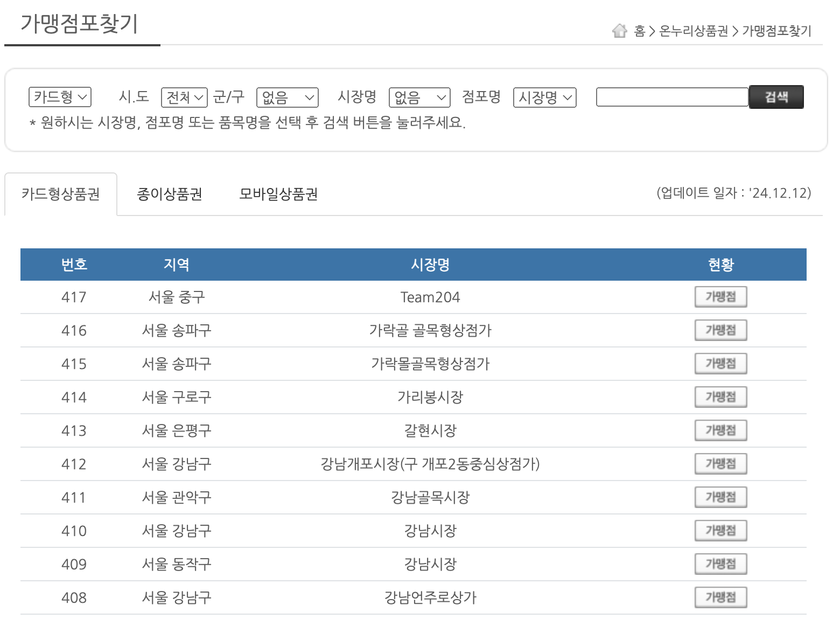Click the 검색 search button
Viewport: 840px width, 626px height.
click(776, 97)
